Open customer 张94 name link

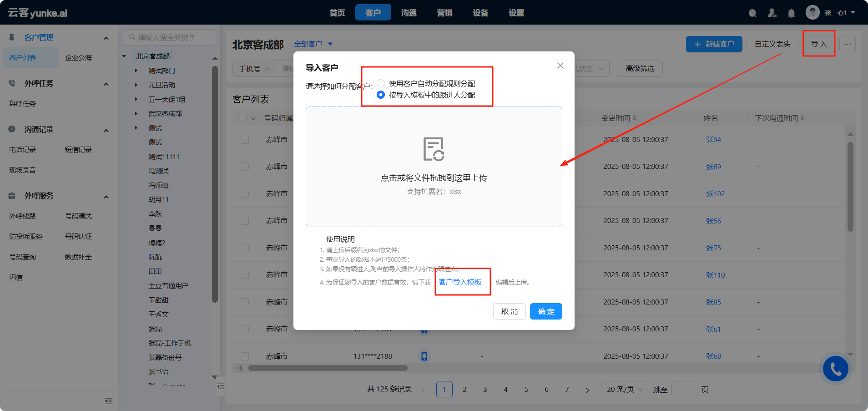pos(713,140)
